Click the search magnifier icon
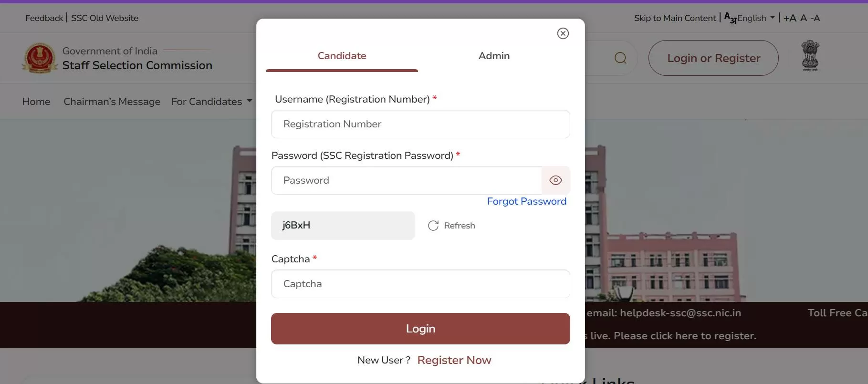Viewport: 868px width, 384px height. click(620, 58)
